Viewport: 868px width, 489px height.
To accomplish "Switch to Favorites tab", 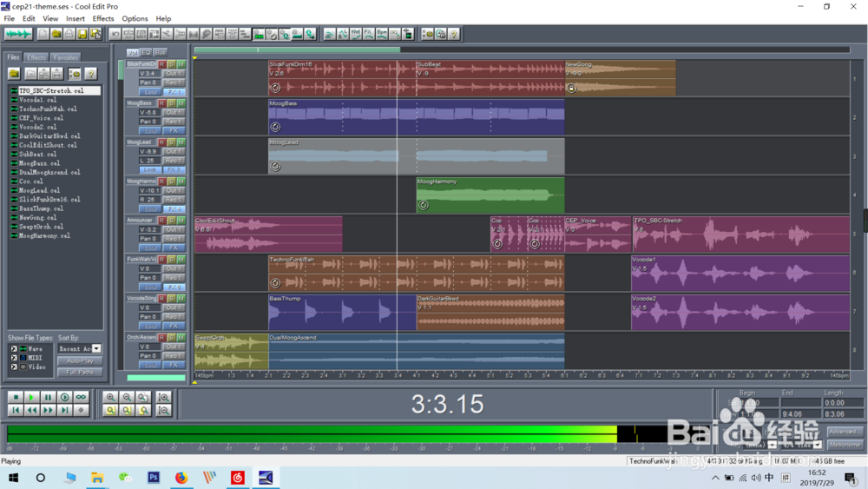I will [x=65, y=57].
